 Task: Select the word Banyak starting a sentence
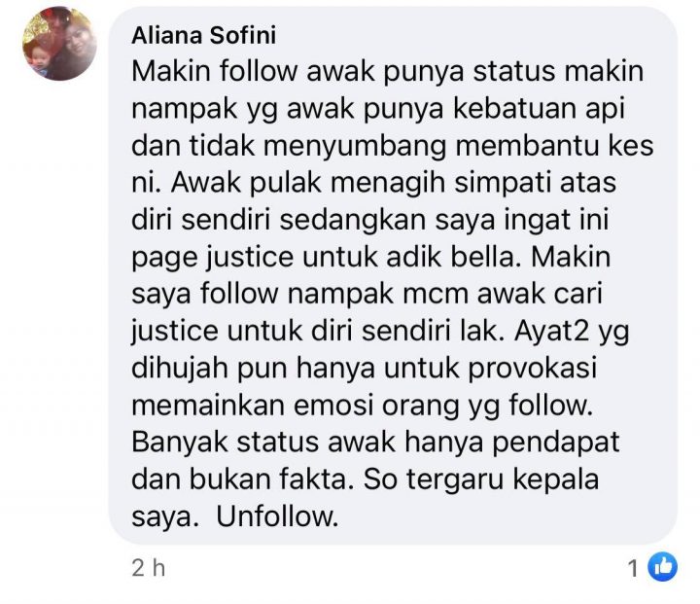[181, 443]
